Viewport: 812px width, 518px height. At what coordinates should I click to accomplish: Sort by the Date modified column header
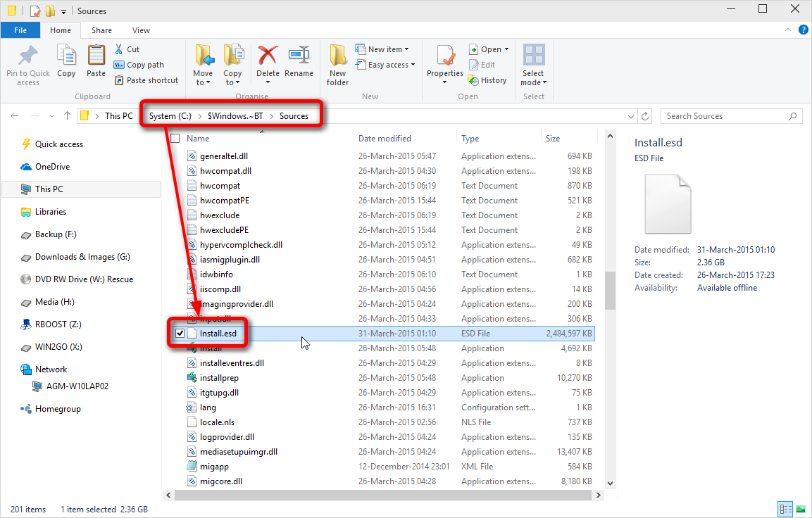coord(385,138)
